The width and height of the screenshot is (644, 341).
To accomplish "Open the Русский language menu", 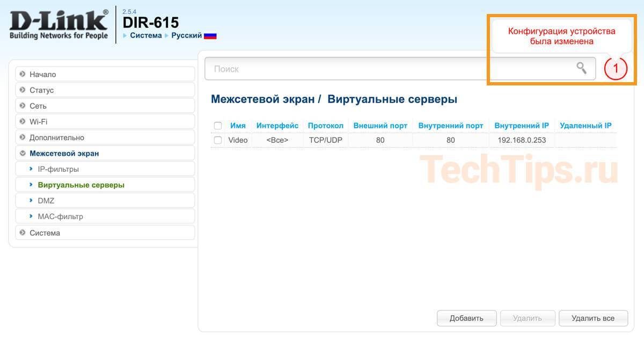I will [x=186, y=35].
